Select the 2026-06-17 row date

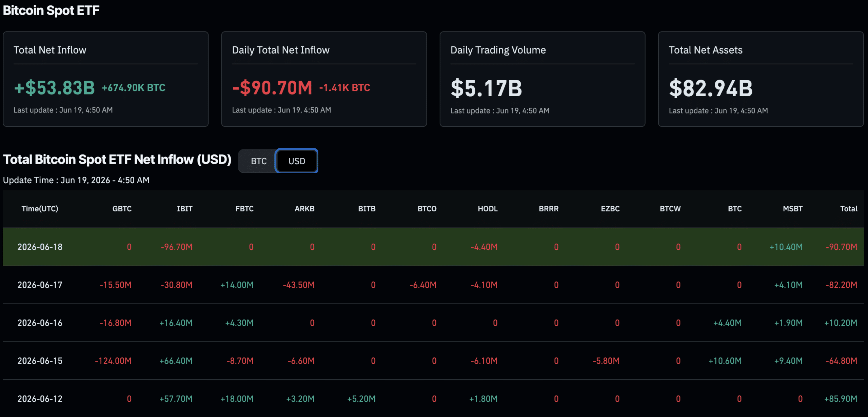40,285
